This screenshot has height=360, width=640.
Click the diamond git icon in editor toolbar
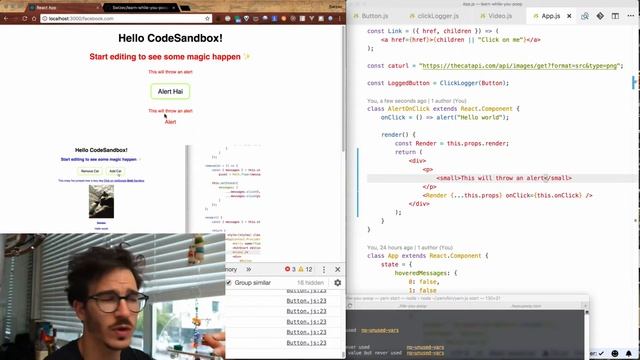(x=600, y=16)
